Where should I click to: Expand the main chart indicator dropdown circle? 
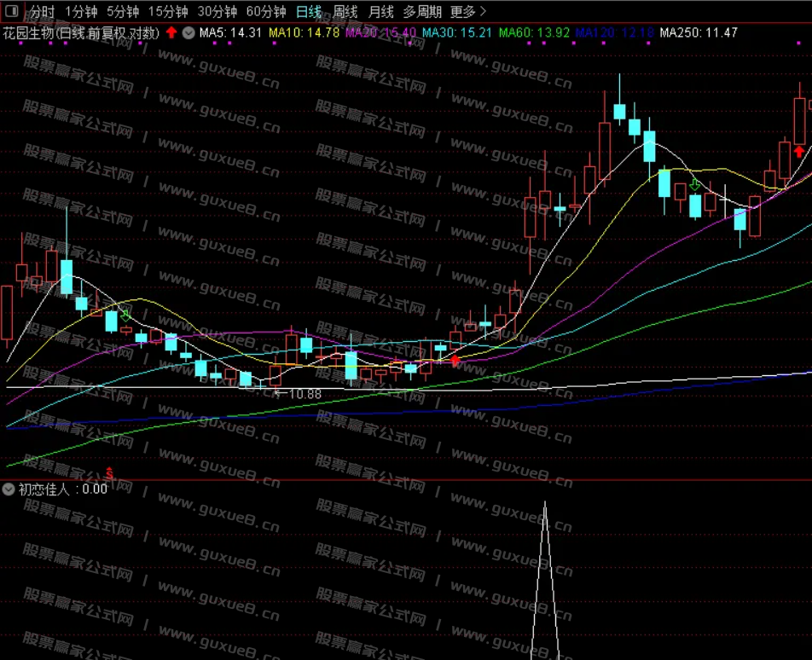pos(188,32)
